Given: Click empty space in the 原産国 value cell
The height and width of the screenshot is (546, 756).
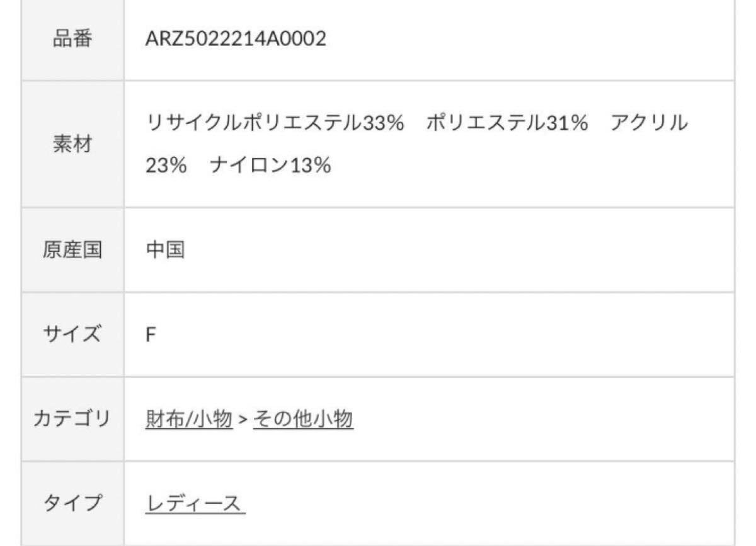Looking at the screenshot, I should click(441, 250).
